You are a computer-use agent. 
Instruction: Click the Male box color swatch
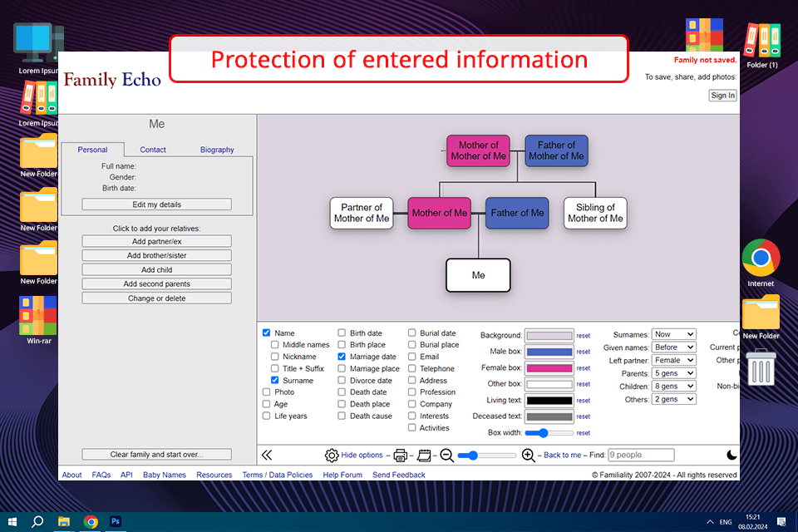click(549, 352)
